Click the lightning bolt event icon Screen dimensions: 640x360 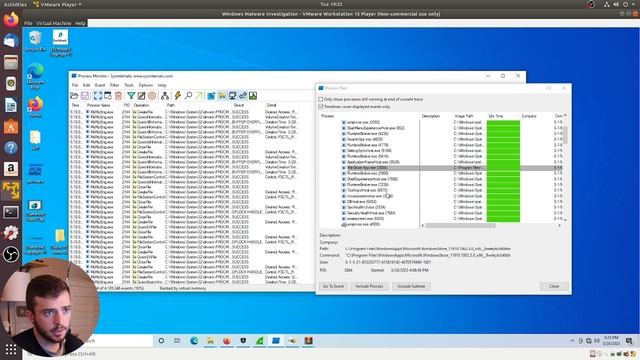pyautogui.click(x=178, y=96)
